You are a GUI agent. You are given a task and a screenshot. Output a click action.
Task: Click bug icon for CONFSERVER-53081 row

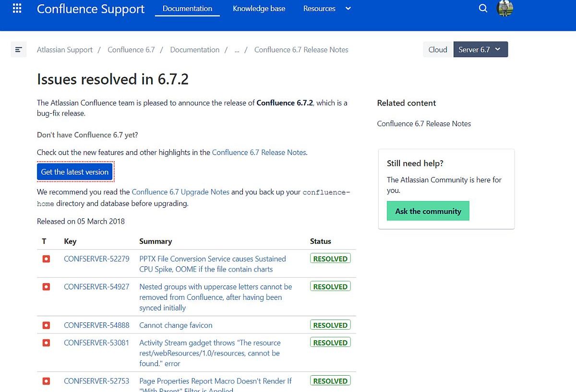coord(46,343)
